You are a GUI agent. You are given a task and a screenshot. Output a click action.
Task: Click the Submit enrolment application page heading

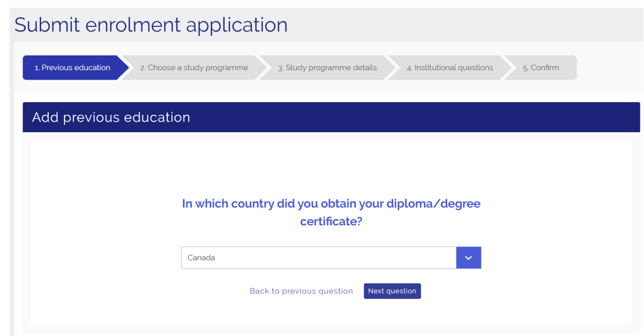tap(151, 25)
